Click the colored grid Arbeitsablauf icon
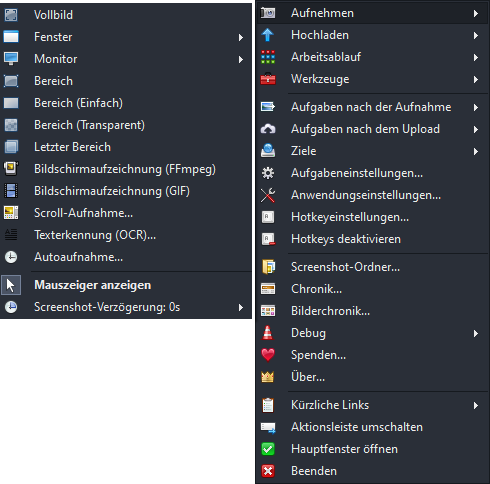The height and width of the screenshot is (484, 490). pos(268,57)
